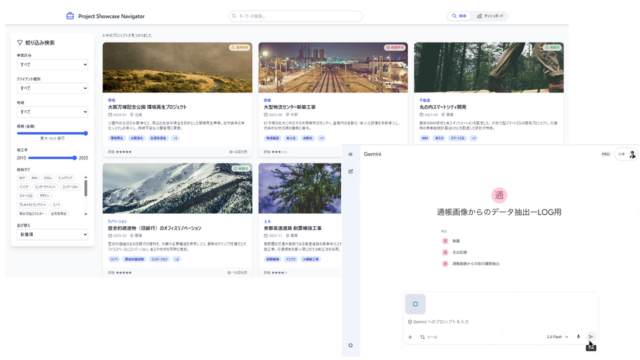640x360 pixels.
Task: Click the status badge on the Osaka park card image
Action: click(240, 48)
